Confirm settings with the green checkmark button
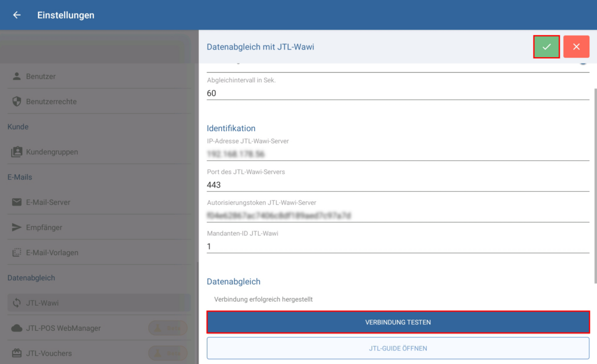 (x=546, y=47)
